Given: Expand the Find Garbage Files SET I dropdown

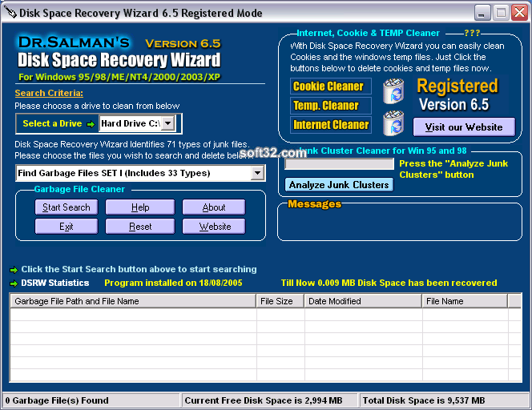Looking at the screenshot, I should click(257, 173).
